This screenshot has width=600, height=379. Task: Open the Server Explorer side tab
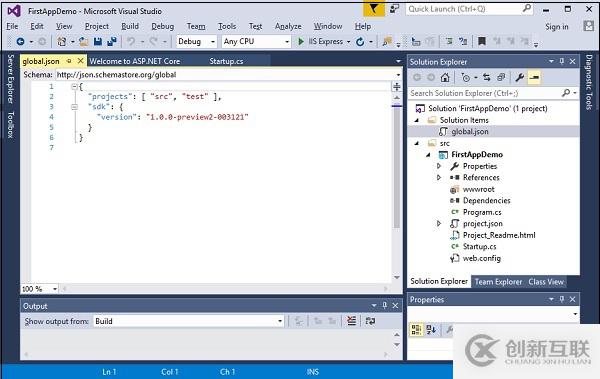(x=11, y=79)
